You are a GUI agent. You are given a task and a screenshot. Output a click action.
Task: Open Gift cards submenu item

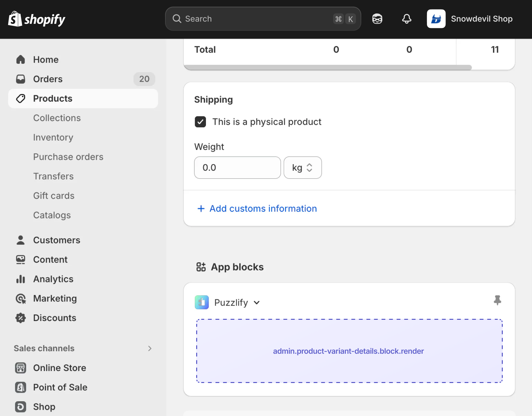54,196
